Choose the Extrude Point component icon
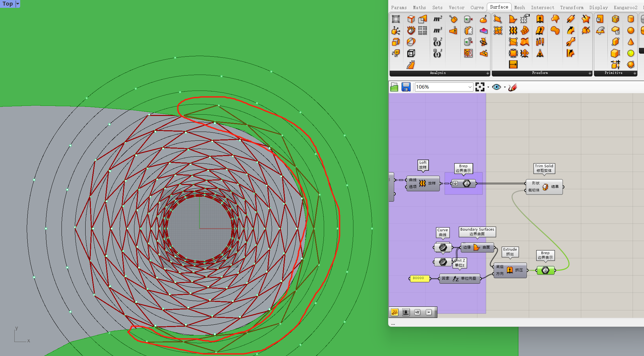The image size is (644, 356). [540, 53]
